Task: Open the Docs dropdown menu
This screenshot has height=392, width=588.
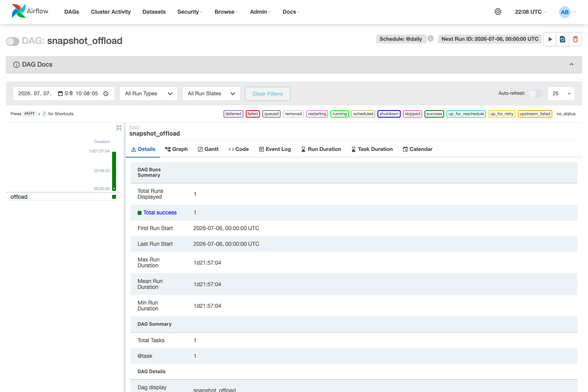Action: [291, 12]
